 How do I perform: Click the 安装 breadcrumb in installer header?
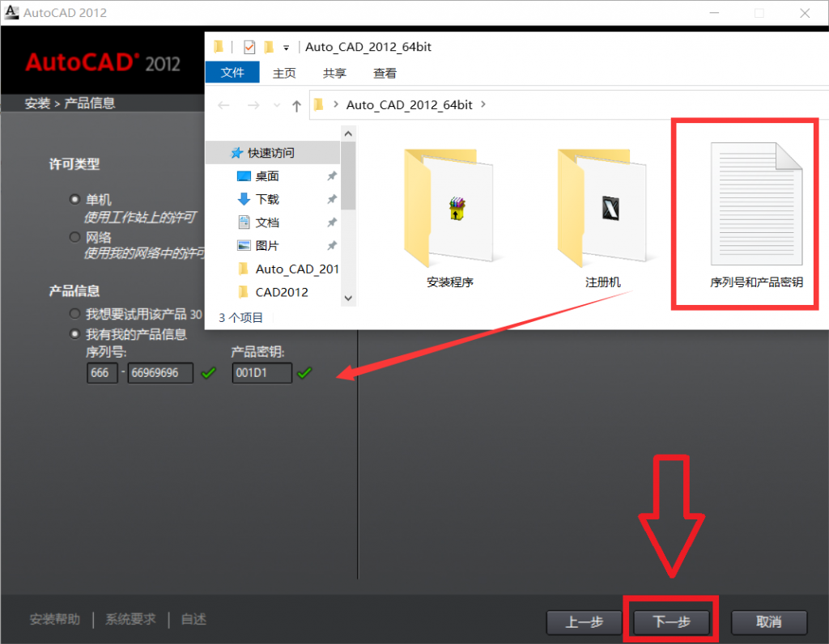click(x=37, y=103)
